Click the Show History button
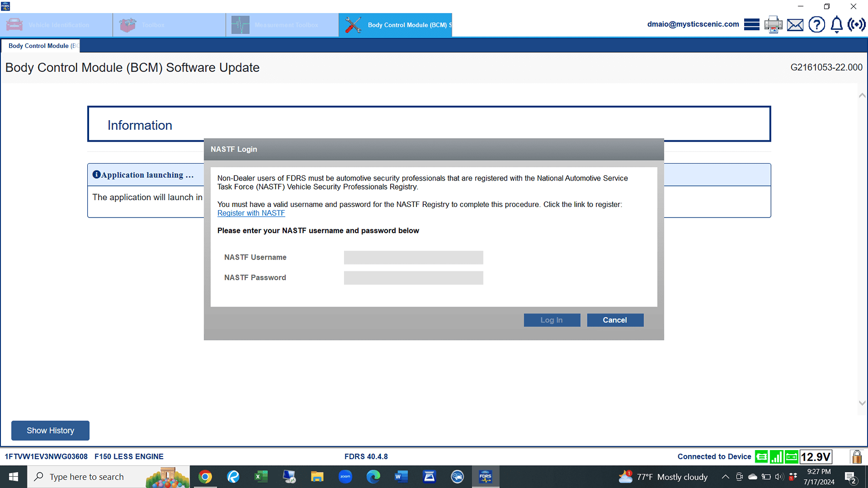Screen dimensions: 868x488 click(x=50, y=430)
